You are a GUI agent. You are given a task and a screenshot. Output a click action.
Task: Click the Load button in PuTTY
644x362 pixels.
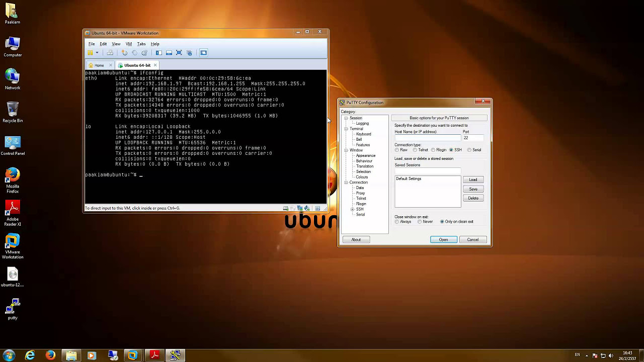pyautogui.click(x=473, y=179)
